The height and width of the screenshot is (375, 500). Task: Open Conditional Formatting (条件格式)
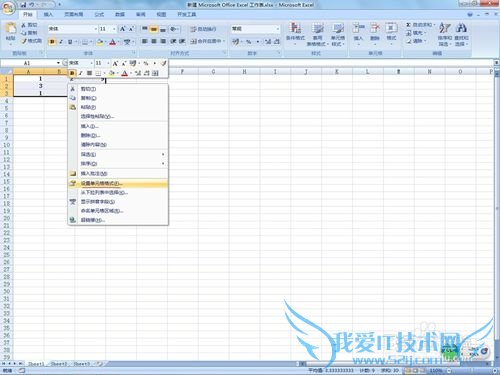pos(295,33)
